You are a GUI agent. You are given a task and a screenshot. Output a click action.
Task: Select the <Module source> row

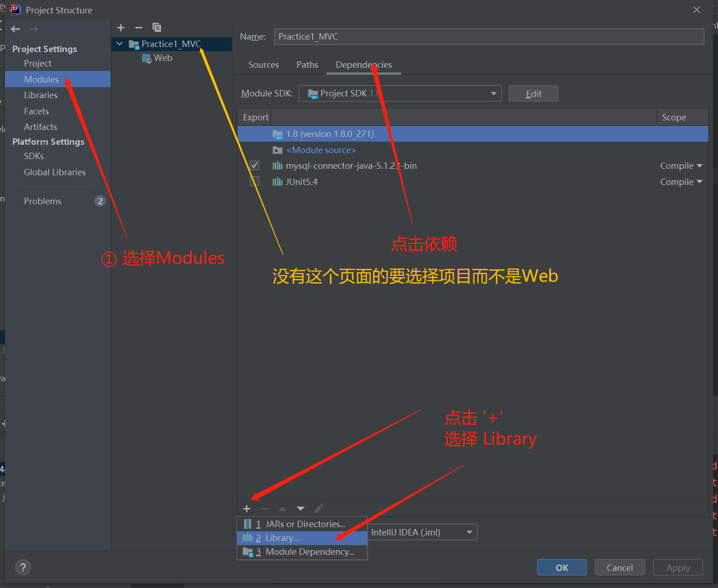473,150
